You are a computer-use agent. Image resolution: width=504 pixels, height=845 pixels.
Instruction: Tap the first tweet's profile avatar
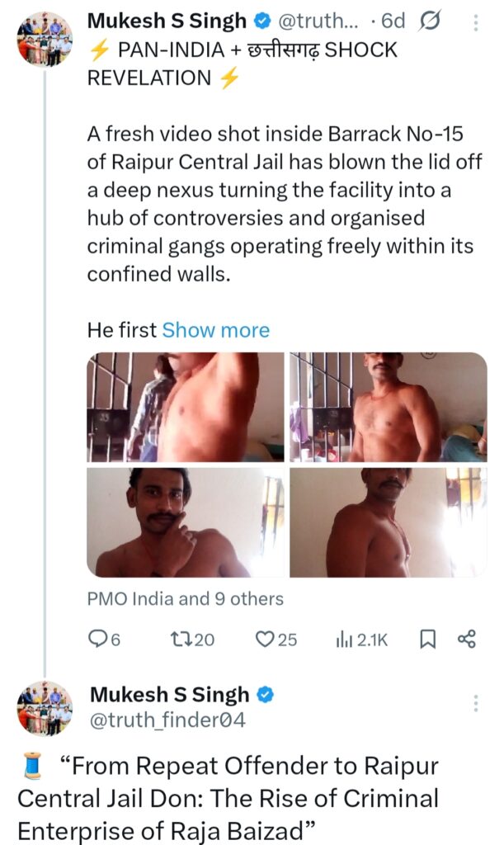pyautogui.click(x=44, y=39)
